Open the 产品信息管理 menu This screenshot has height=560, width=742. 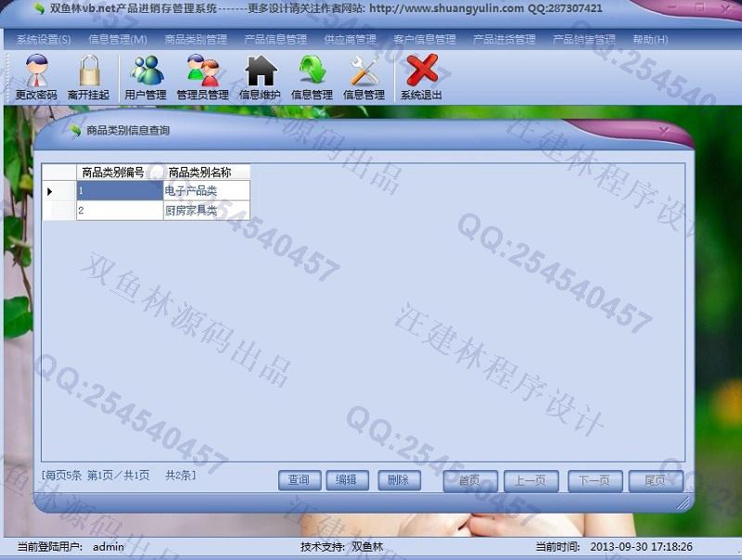(275, 39)
